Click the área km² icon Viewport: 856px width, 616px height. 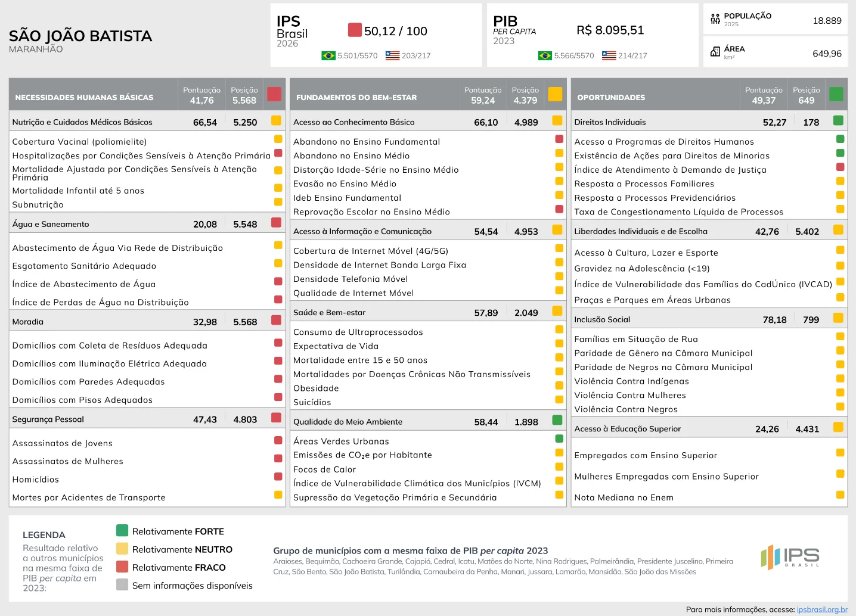tap(715, 52)
